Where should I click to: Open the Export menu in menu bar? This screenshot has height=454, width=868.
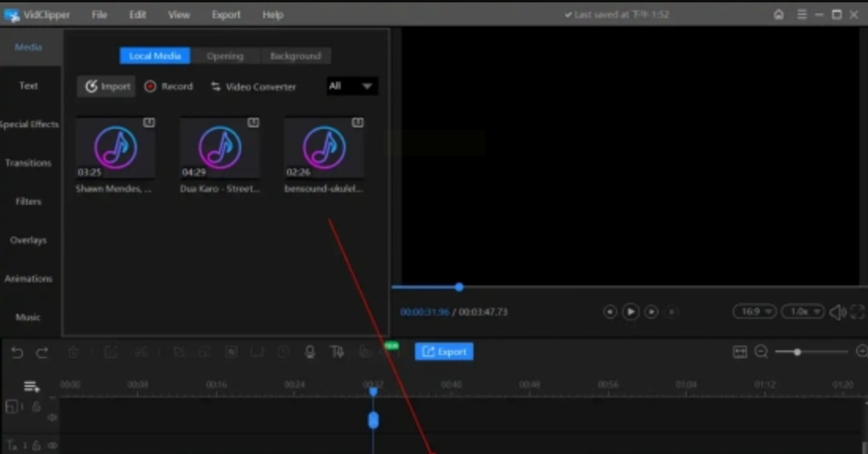point(226,15)
